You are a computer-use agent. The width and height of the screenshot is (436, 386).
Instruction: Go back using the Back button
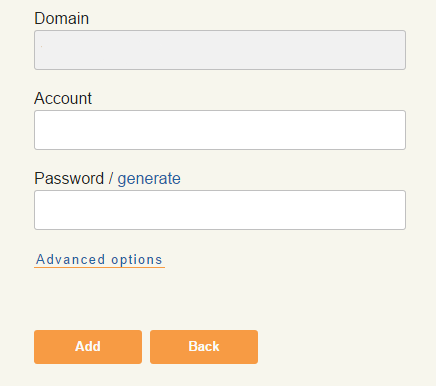pos(204,347)
